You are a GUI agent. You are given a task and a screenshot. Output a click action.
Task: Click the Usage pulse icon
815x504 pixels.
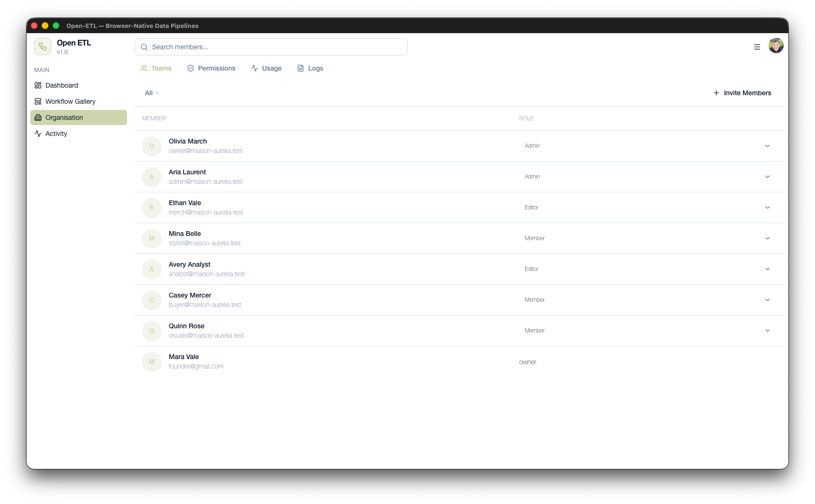pos(255,68)
